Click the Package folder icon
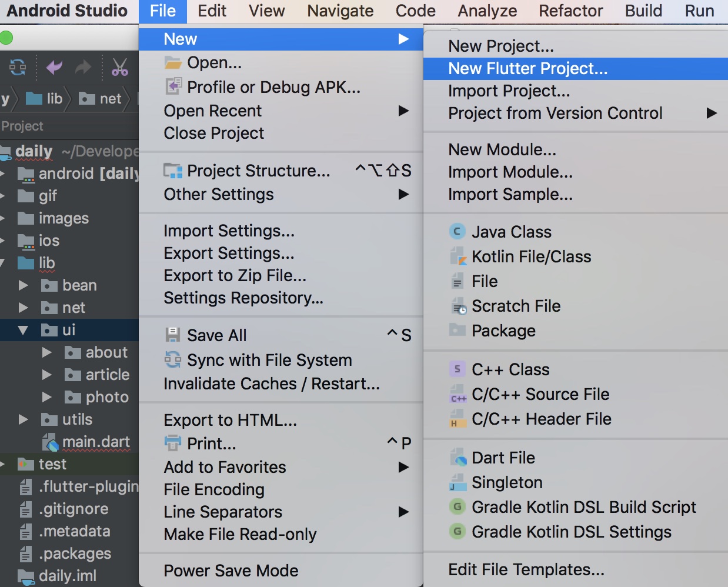728x587 pixels. 457,329
